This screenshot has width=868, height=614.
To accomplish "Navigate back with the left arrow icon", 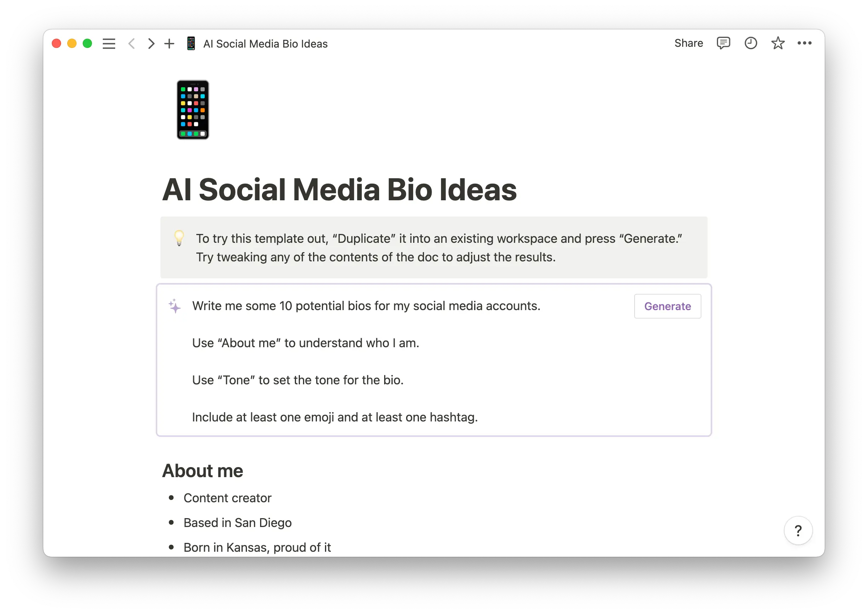I will click(132, 43).
